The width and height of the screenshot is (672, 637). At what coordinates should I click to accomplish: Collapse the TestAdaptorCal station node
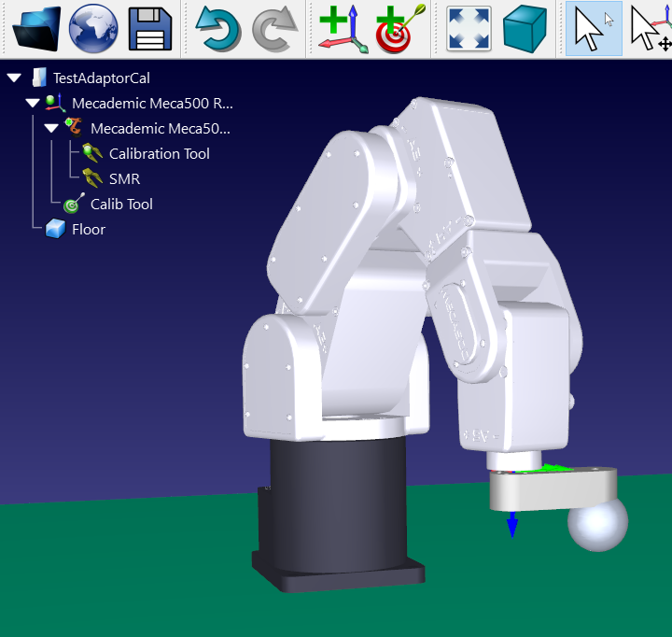point(14,78)
